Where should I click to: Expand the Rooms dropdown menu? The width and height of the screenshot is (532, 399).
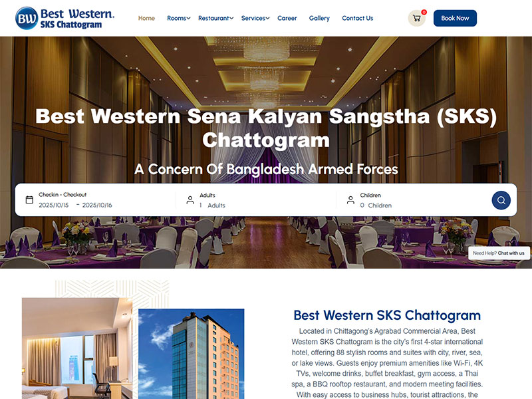point(178,19)
